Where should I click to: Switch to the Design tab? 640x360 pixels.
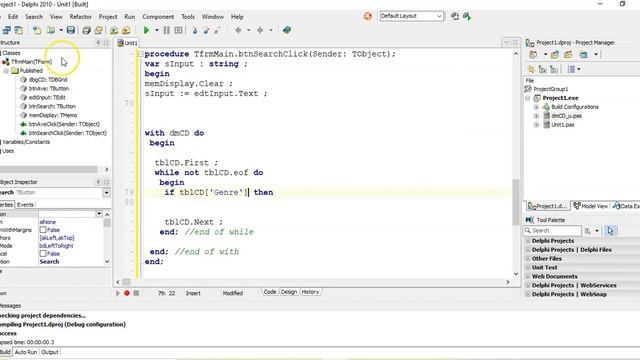[x=289, y=292]
